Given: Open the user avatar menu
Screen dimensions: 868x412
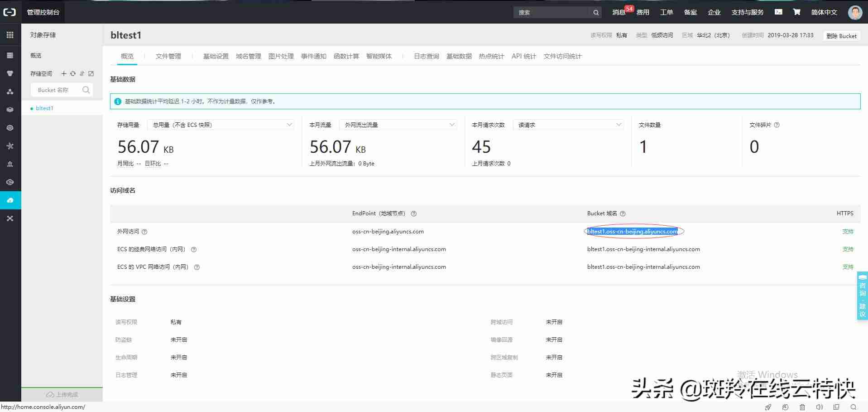Looking at the screenshot, I should [x=855, y=12].
